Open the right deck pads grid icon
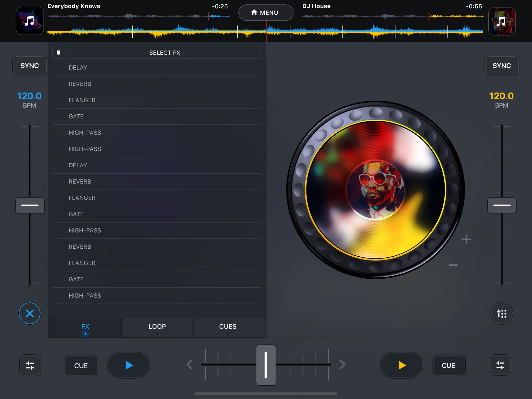The height and width of the screenshot is (399, 532). point(502,313)
